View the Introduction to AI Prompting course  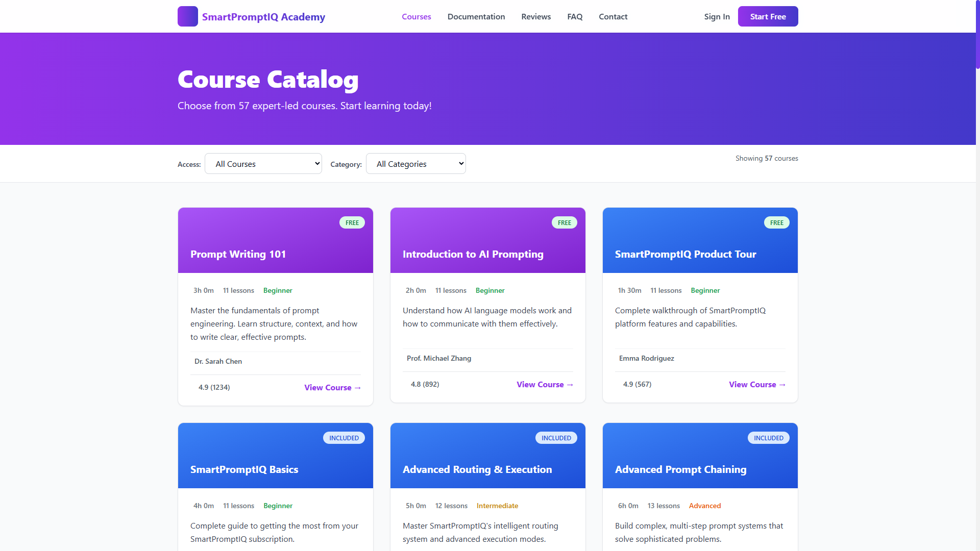click(x=544, y=384)
